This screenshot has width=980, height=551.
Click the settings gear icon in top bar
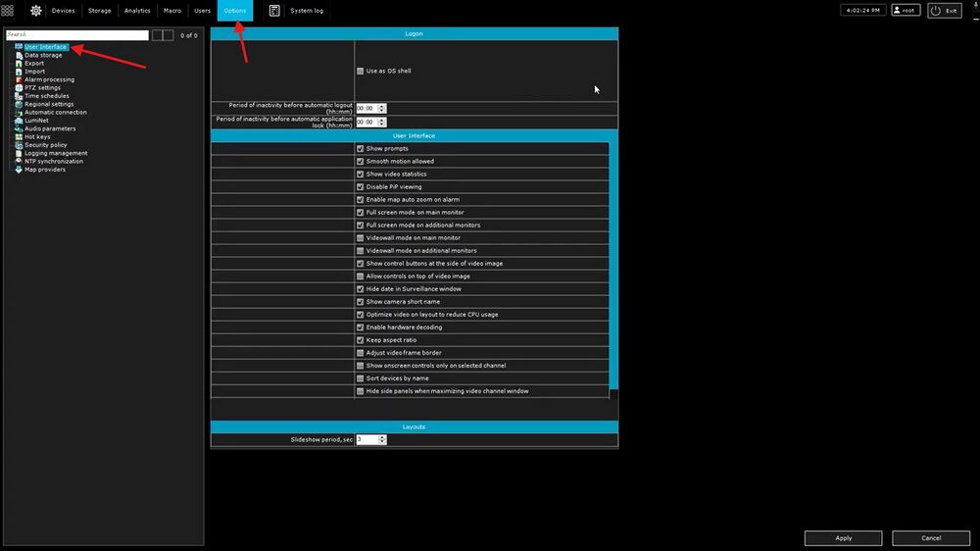35,11
